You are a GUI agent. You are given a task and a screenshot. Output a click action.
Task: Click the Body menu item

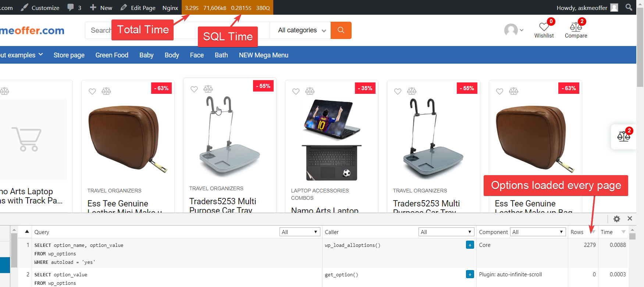tap(172, 55)
